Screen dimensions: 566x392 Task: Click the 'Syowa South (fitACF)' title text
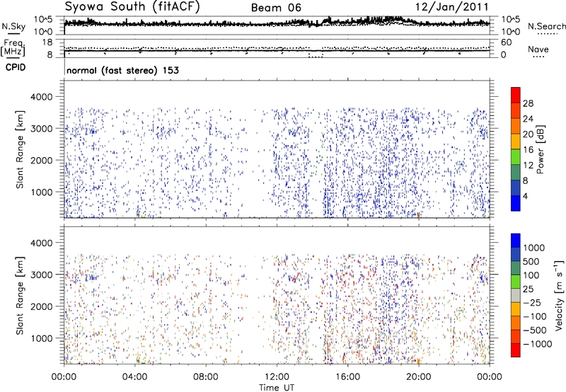pyautogui.click(x=132, y=7)
